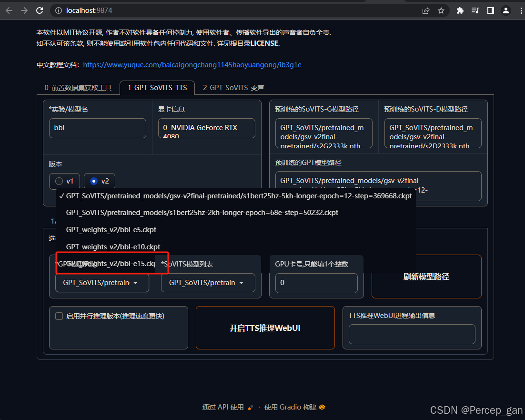Open the SoVITS model list dropdown
Image resolution: width=525 pixels, height=420 pixels.
(x=208, y=283)
